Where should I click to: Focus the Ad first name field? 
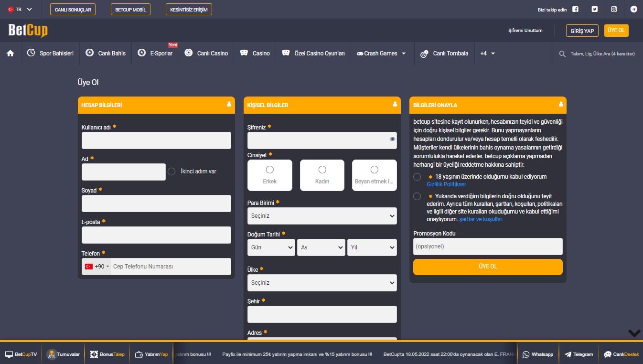pos(124,172)
